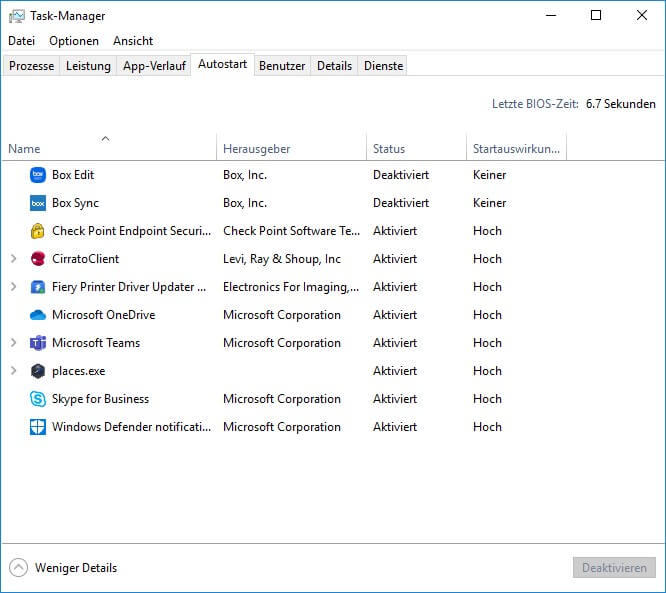Viewport: 666px width, 593px height.
Task: Sort by the Startauswirkung column header
Action: coord(516,147)
